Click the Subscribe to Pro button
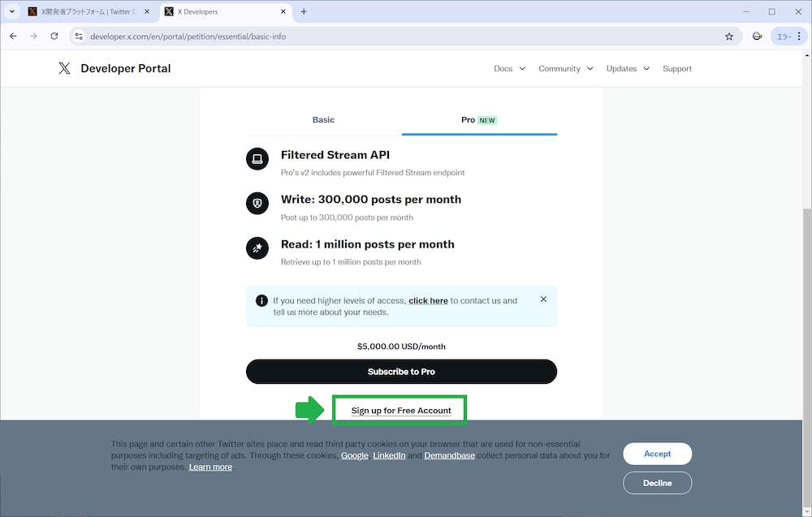The height and width of the screenshot is (517, 812). [401, 372]
